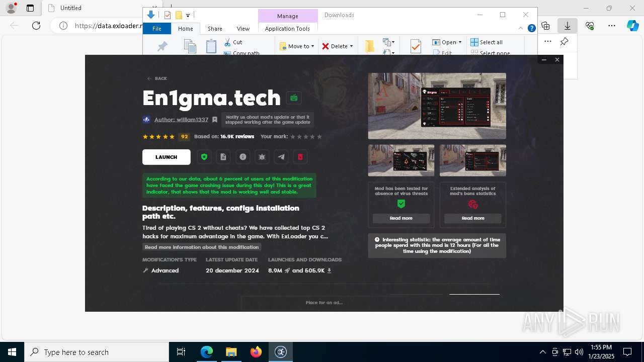Open Edge Settings and more menu

point(612,26)
